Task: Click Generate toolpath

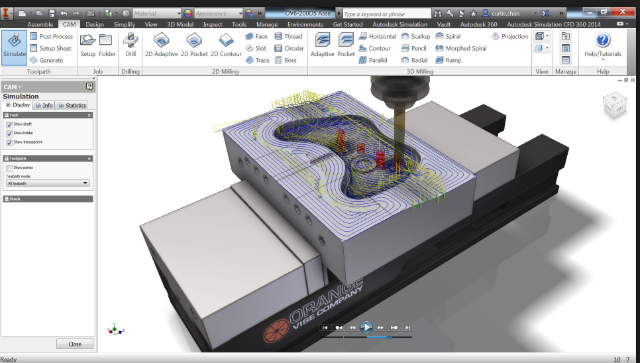Action: [x=47, y=60]
